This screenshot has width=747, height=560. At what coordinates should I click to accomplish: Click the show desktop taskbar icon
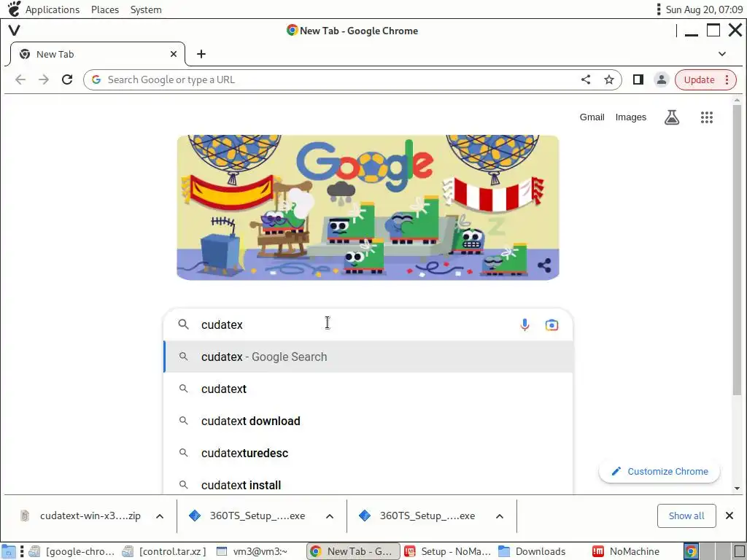point(9,551)
